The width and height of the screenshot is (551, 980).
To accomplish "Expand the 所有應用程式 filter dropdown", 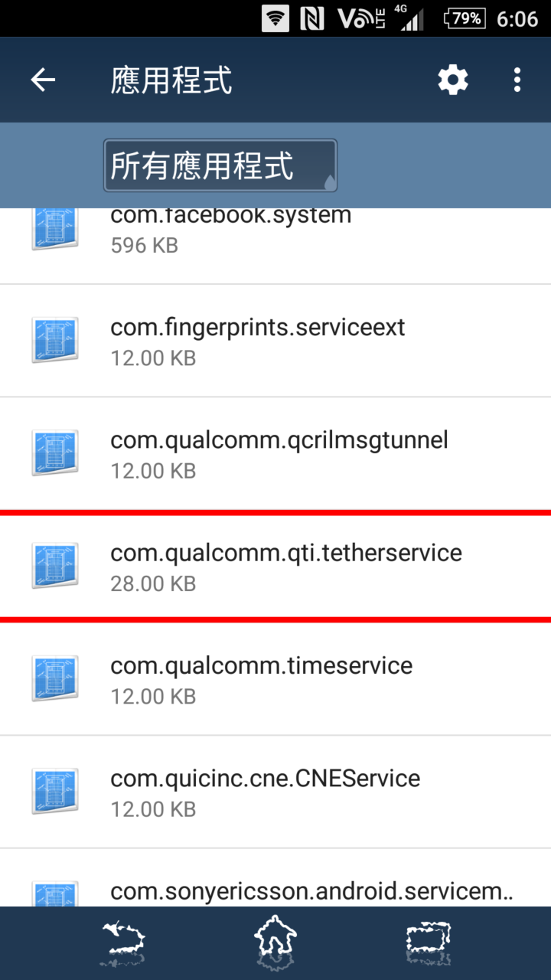I will 220,165.
